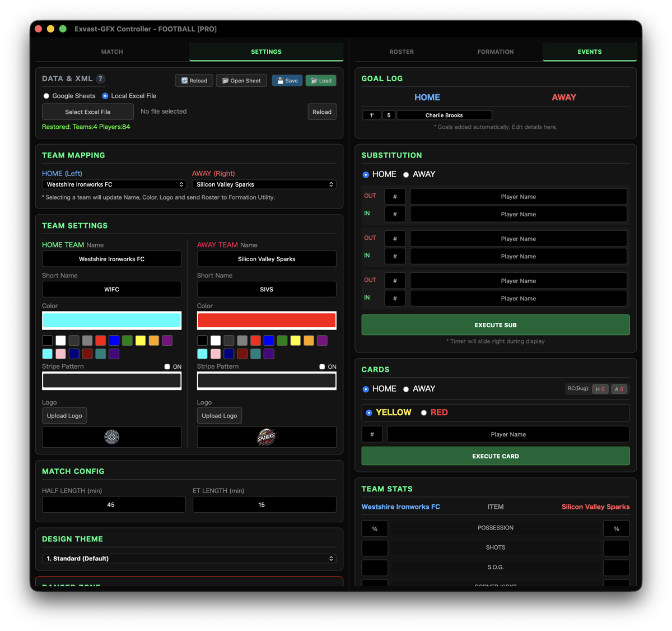
Task: Click the away short name field SIVS
Action: click(267, 289)
